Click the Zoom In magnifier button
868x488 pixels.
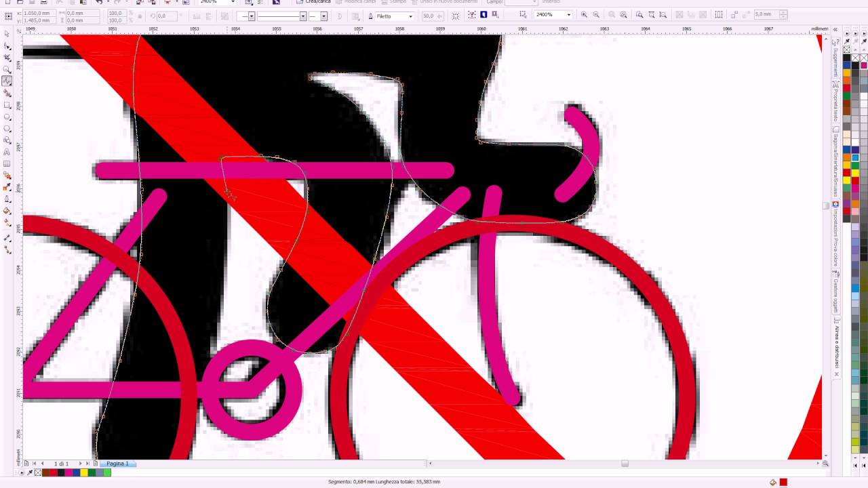[x=584, y=14]
